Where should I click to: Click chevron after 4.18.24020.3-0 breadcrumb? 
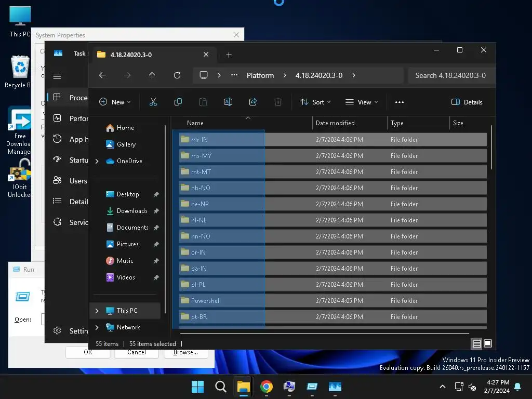pyautogui.click(x=354, y=75)
